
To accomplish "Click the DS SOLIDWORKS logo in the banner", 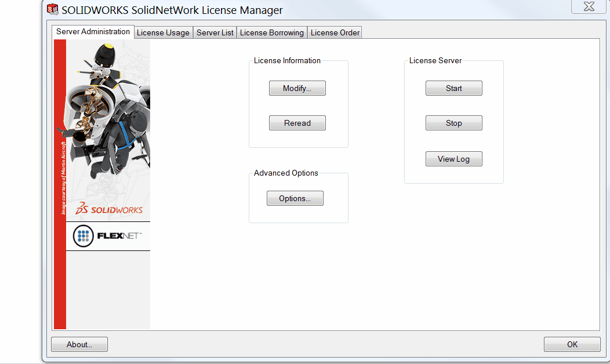I will (110, 209).
